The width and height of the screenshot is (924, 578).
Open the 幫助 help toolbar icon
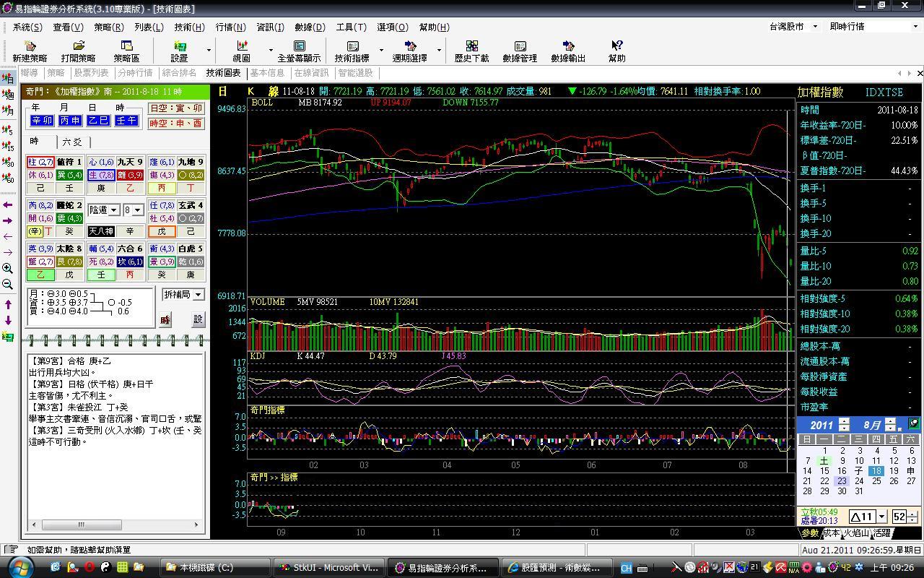click(617, 51)
